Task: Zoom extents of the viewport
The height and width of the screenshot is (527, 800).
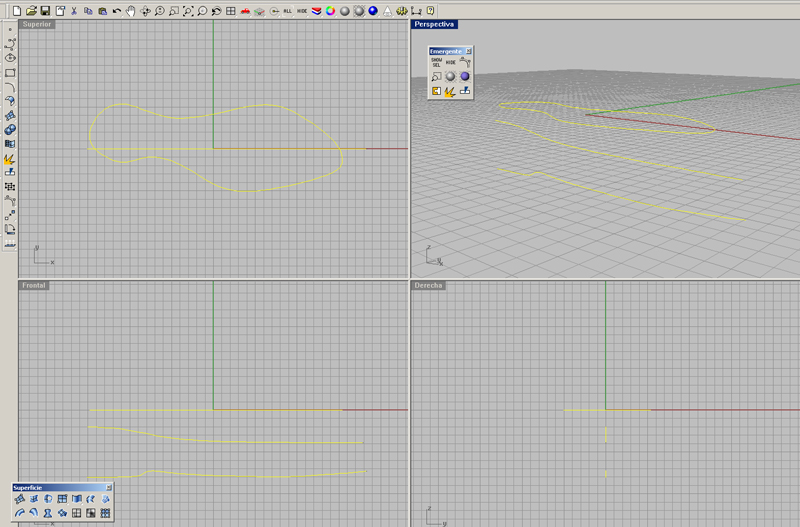Action: pos(188,11)
